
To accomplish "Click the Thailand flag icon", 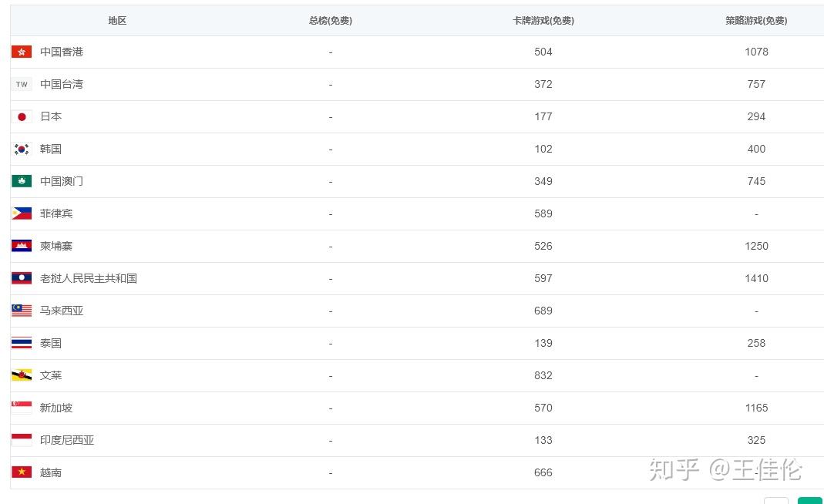I will (22, 343).
